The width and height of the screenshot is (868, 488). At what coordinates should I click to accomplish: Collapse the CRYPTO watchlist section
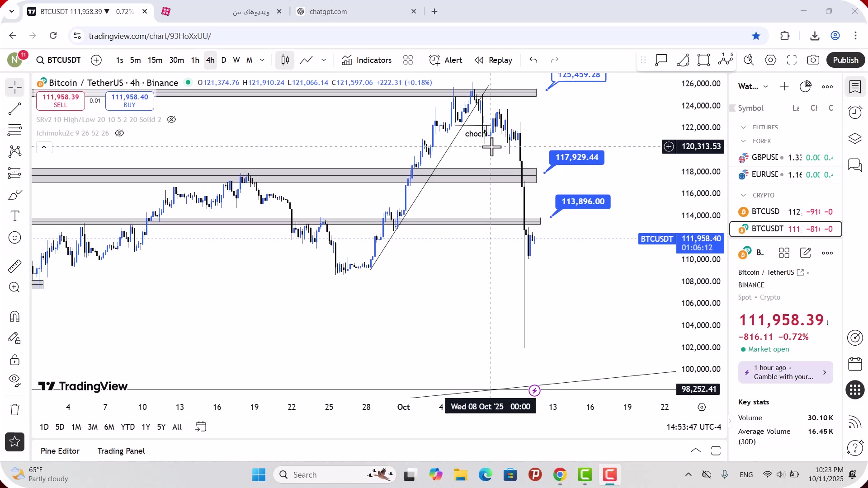(743, 195)
